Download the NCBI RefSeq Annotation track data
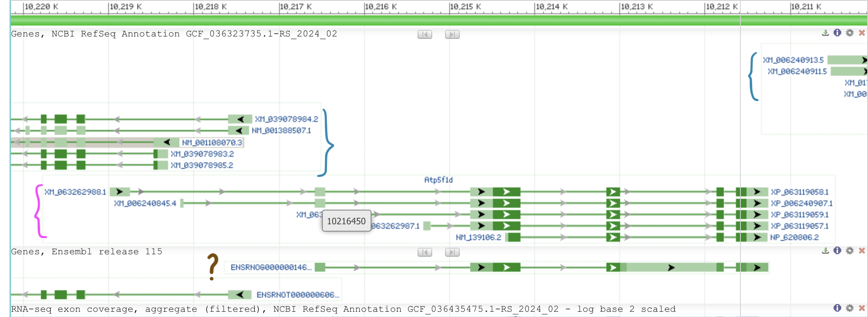The width and height of the screenshot is (868, 317). [x=825, y=33]
